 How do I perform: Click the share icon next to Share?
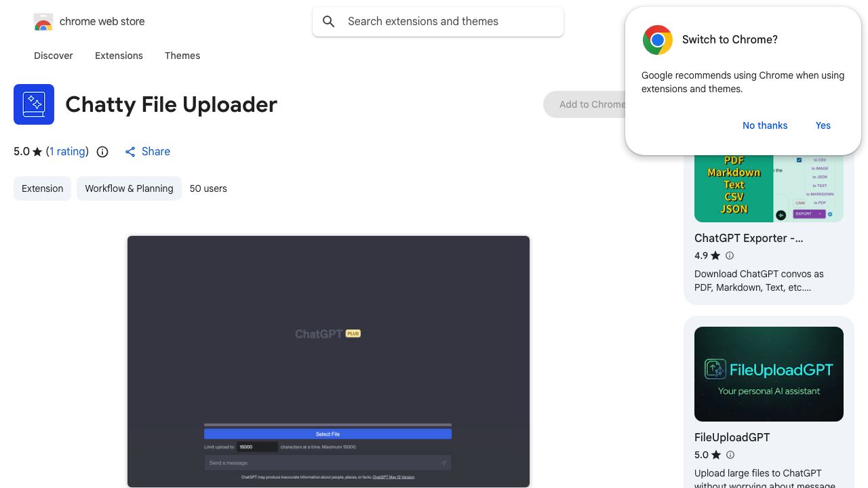click(130, 152)
